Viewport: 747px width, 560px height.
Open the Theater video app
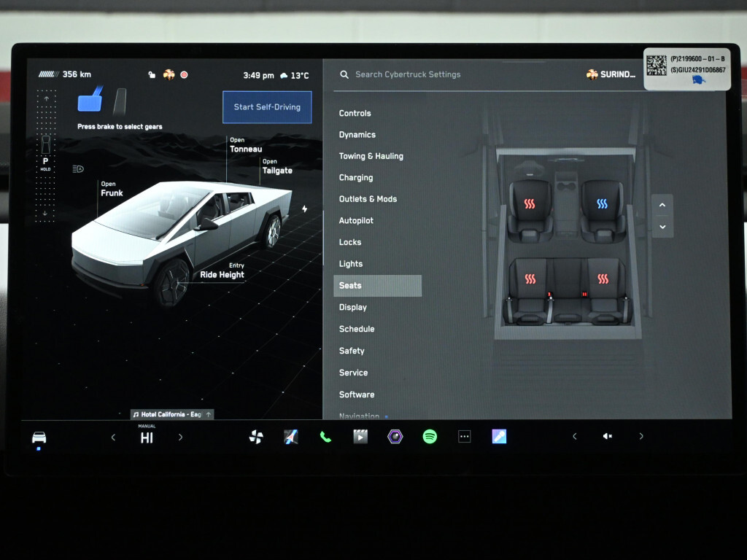tap(360, 437)
